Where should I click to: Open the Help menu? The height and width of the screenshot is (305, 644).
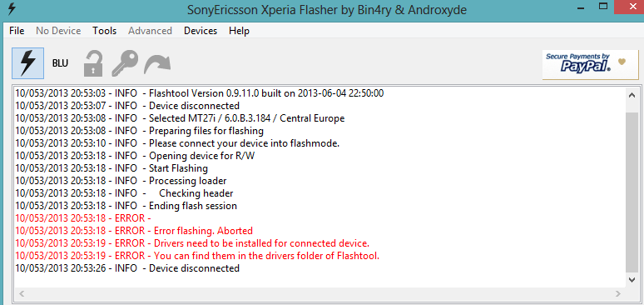(x=239, y=31)
